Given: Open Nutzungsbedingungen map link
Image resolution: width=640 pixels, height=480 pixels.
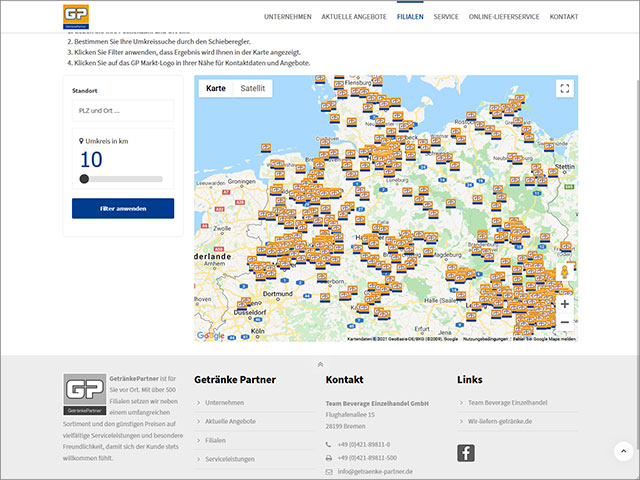Looking at the screenshot, I should click(485, 339).
